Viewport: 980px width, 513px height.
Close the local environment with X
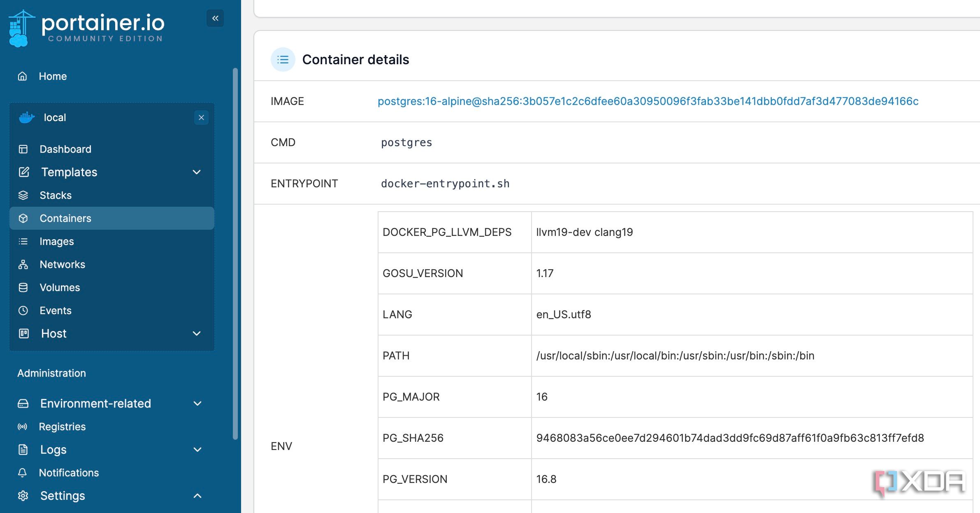(x=201, y=117)
